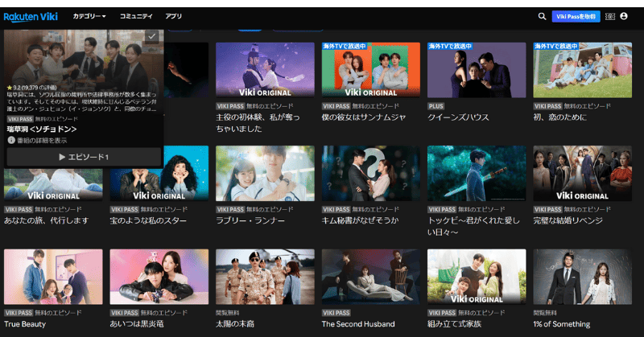Click title text クイーンズハウス
The width and height of the screenshot is (644, 337).
458,117
